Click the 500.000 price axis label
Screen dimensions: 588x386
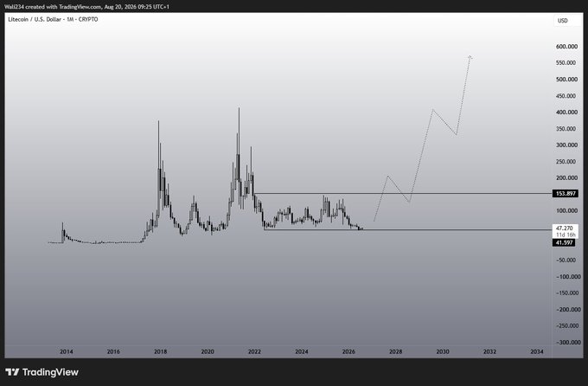point(566,80)
